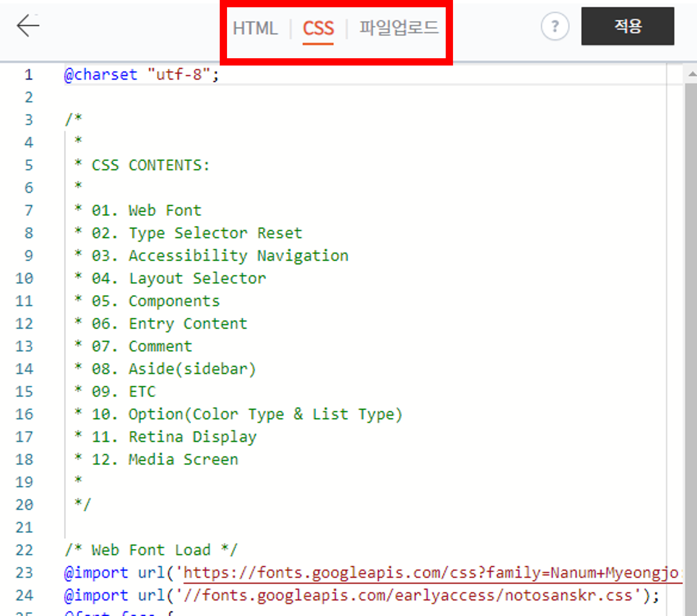Open the 파일업로드 tab
The width and height of the screenshot is (697, 616).
point(399,28)
